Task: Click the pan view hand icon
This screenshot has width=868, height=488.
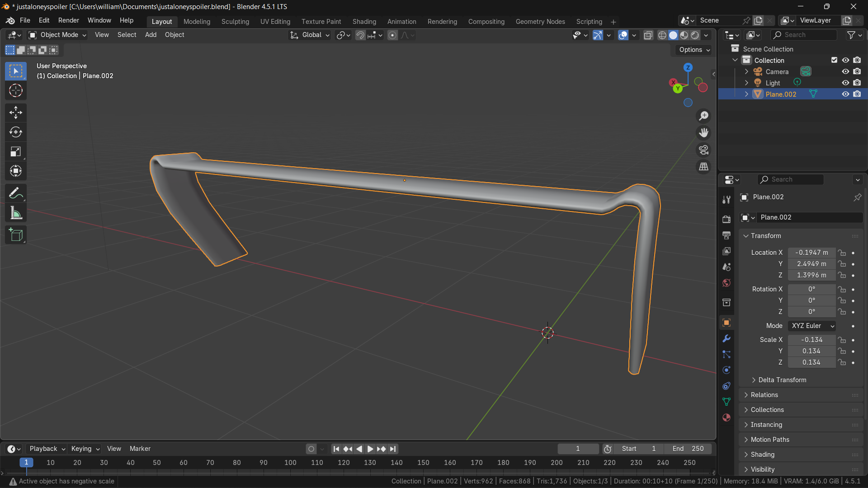Action: 704,133
